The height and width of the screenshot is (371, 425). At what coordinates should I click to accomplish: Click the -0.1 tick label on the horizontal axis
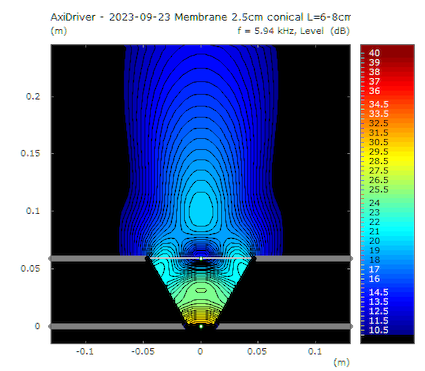[85, 351]
